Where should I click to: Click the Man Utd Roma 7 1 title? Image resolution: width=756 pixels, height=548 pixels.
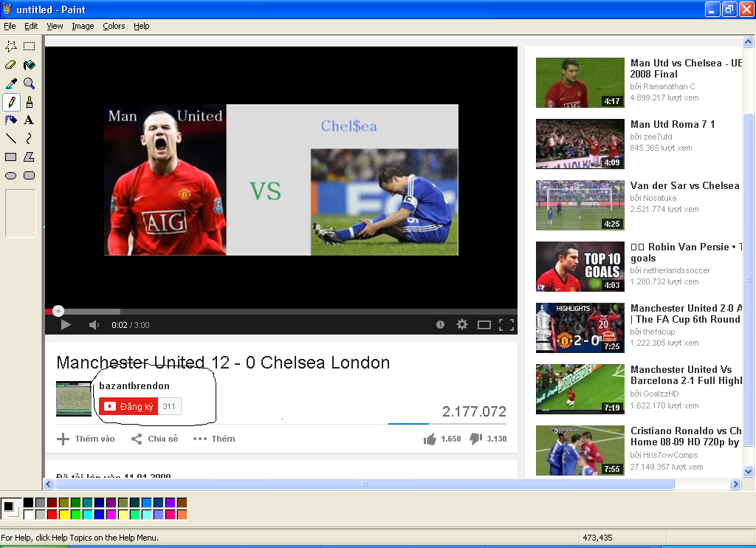673,125
